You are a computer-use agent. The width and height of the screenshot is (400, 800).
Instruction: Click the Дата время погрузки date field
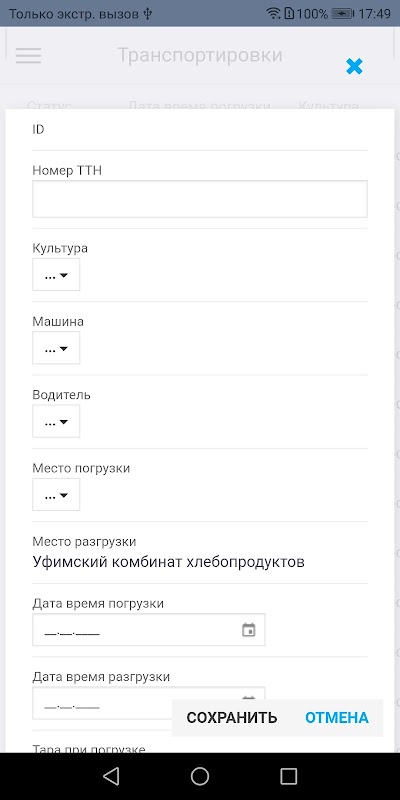coord(148,630)
